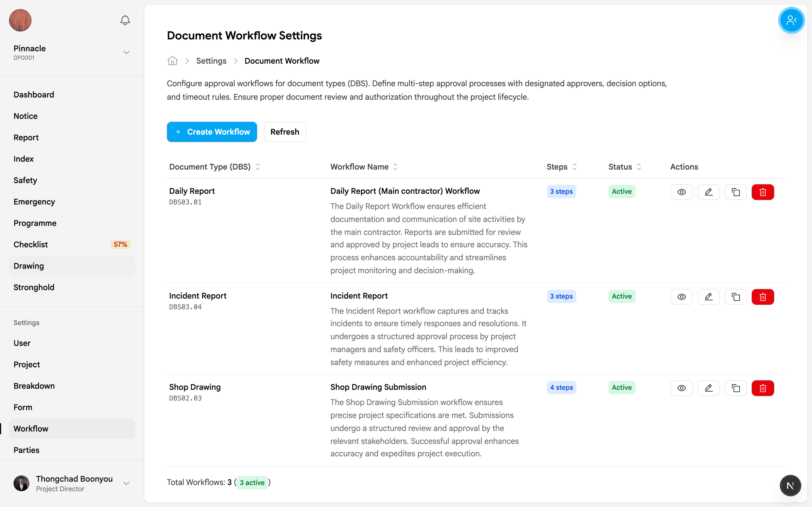Select Workflow in the Settings sidebar

(x=31, y=428)
